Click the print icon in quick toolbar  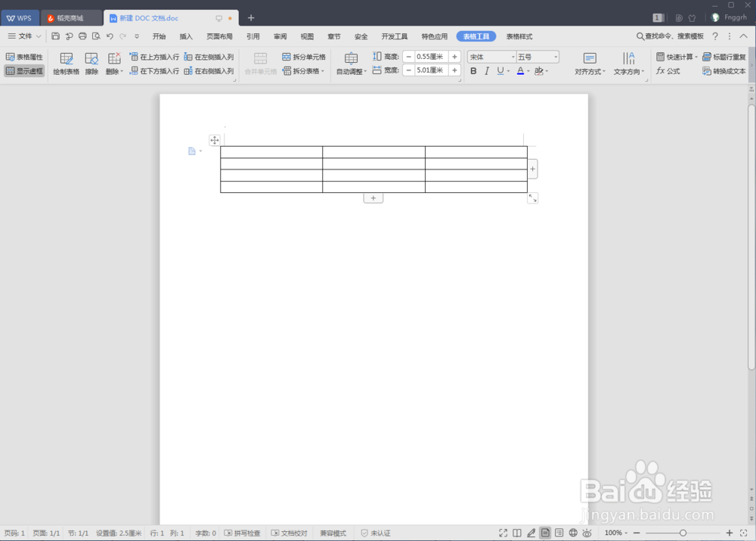pos(82,36)
